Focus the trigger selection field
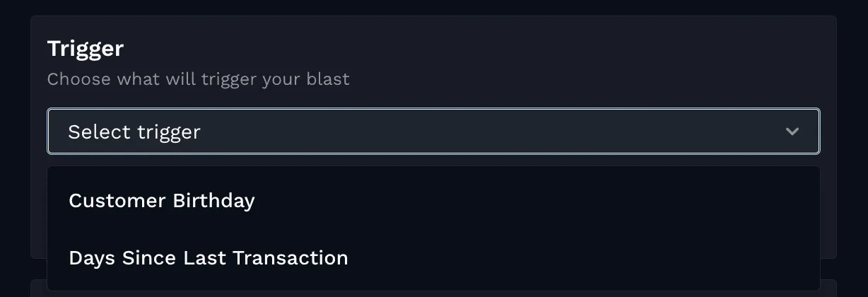 [x=433, y=132]
